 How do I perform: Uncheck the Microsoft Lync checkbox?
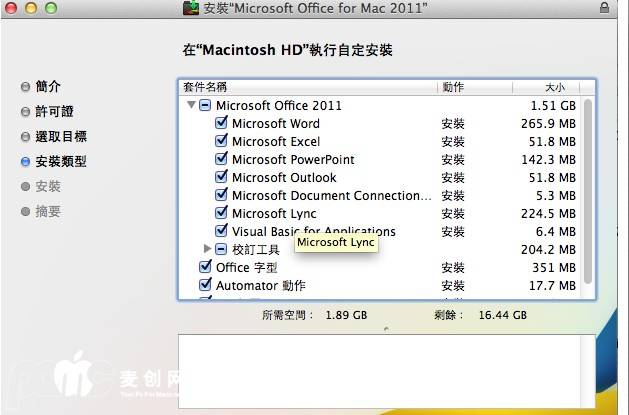click(222, 214)
